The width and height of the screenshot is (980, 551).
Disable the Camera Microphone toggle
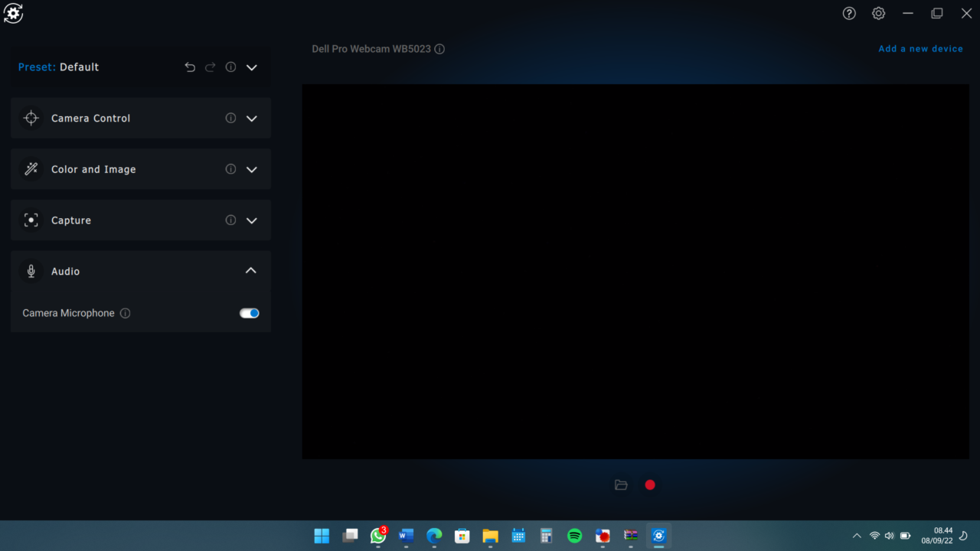250,313
